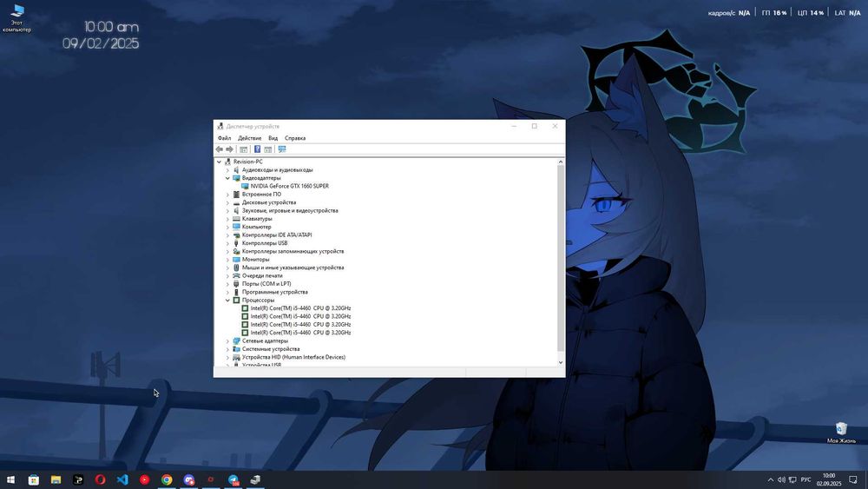Expand the Порты (COM и LPT) category
This screenshot has width=868, height=489.
227,284
